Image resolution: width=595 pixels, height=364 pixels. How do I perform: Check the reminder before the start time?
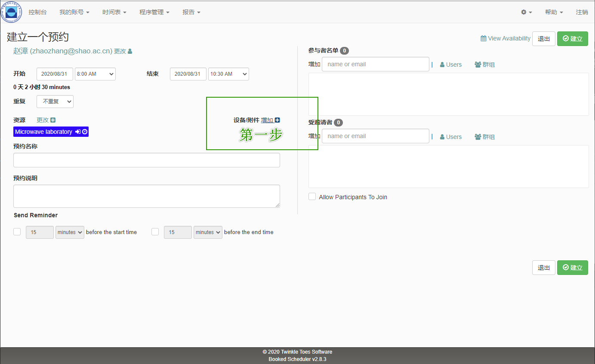[17, 232]
